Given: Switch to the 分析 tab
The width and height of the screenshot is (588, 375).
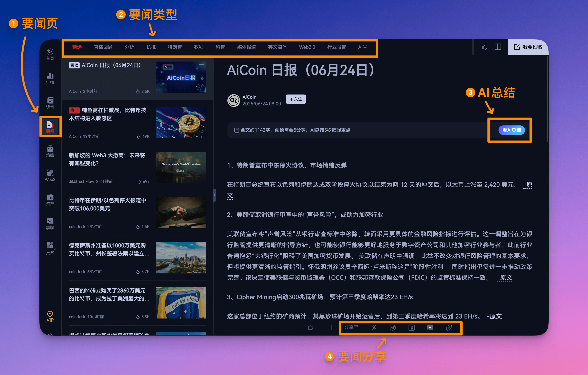Looking at the screenshot, I should [129, 47].
